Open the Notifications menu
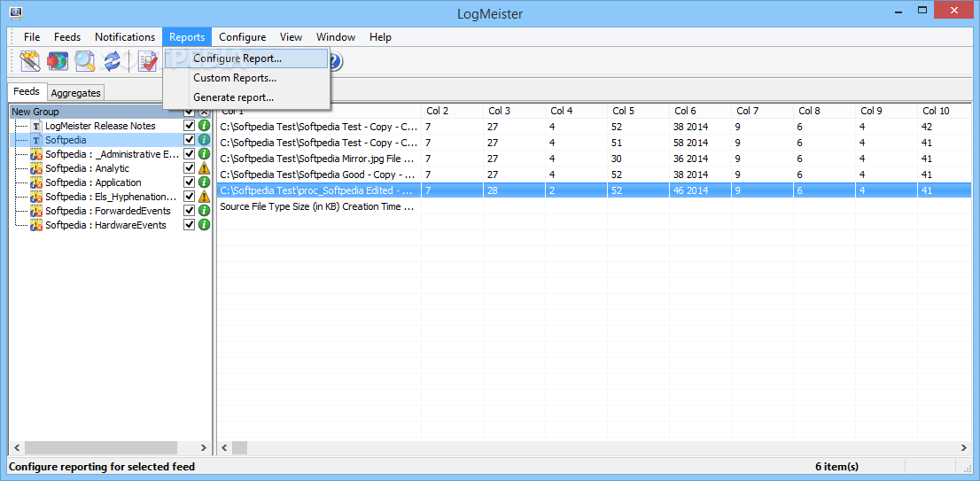This screenshot has width=980, height=481. pos(125,37)
